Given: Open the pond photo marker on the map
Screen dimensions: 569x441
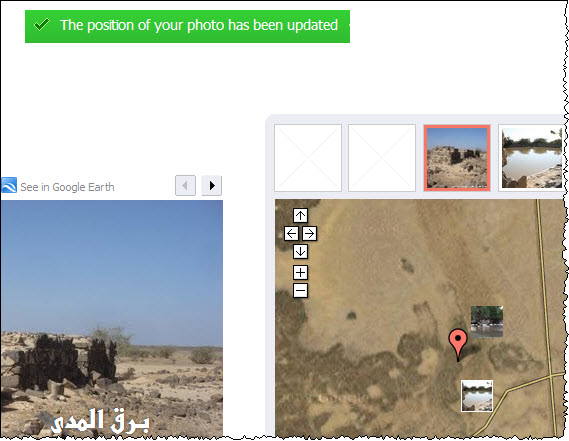Looking at the screenshot, I should [x=477, y=396].
